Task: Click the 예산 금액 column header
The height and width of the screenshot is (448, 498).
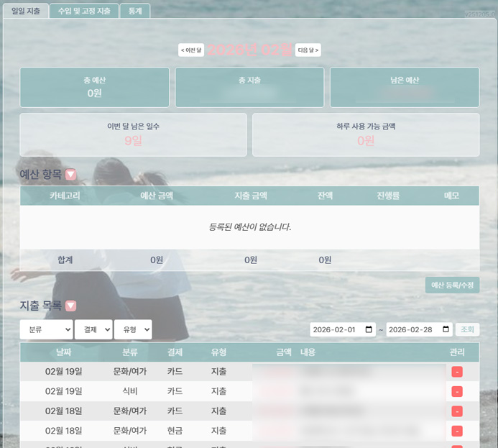Action: [x=157, y=196]
